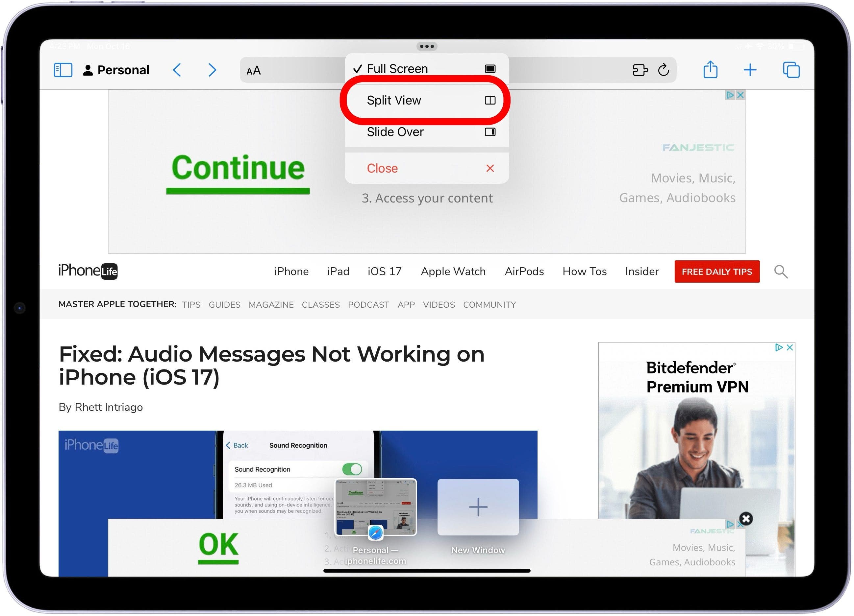Dismiss the bottom ad with black X
854x616 pixels.
pos(745,519)
